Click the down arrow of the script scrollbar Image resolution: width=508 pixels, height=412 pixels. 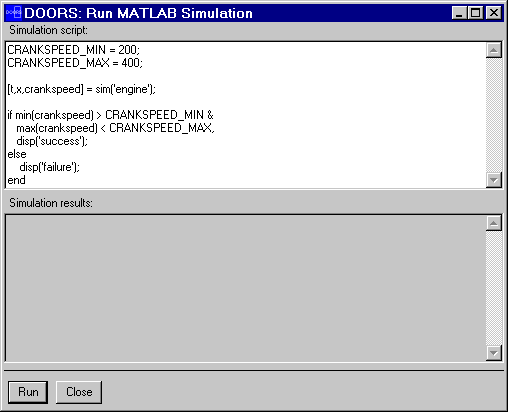pos(494,180)
